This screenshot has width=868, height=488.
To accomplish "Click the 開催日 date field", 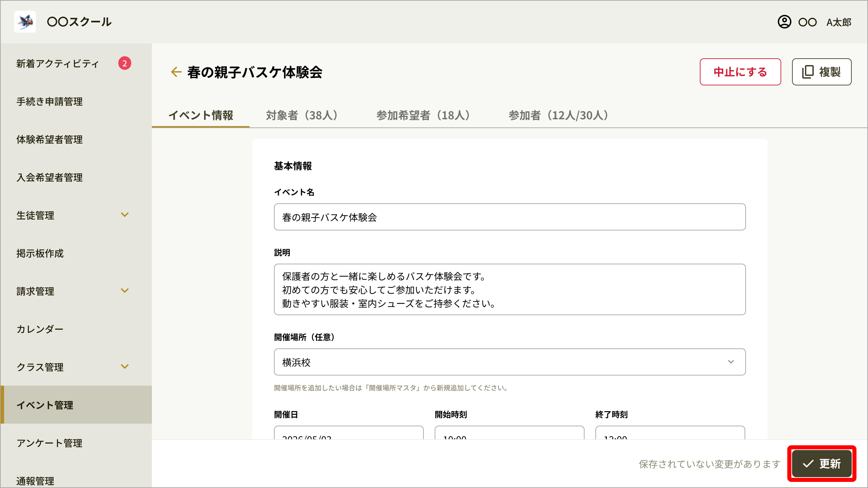I will point(349,433).
